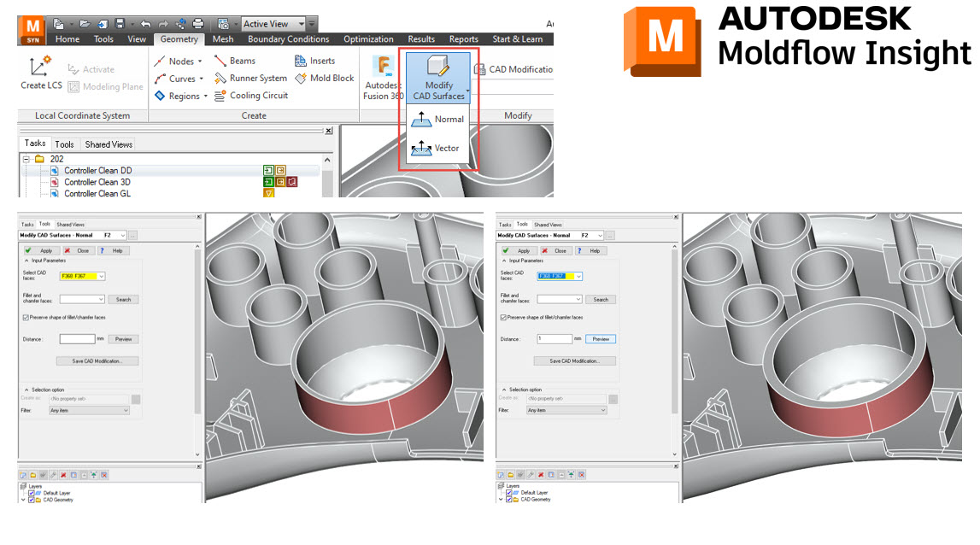This screenshot has height=545, width=980.
Task: Launch Autodesk Fusion 360 from the ribbon
Action: coord(383,78)
